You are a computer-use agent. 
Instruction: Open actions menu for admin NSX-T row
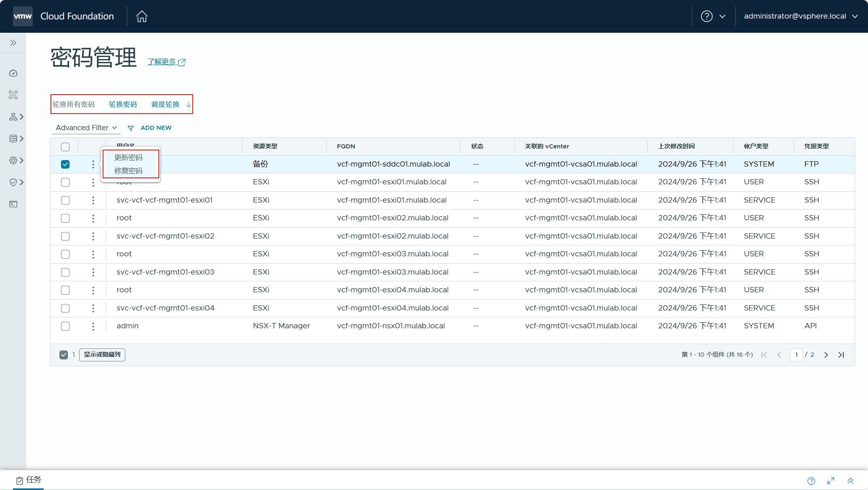[x=93, y=326]
